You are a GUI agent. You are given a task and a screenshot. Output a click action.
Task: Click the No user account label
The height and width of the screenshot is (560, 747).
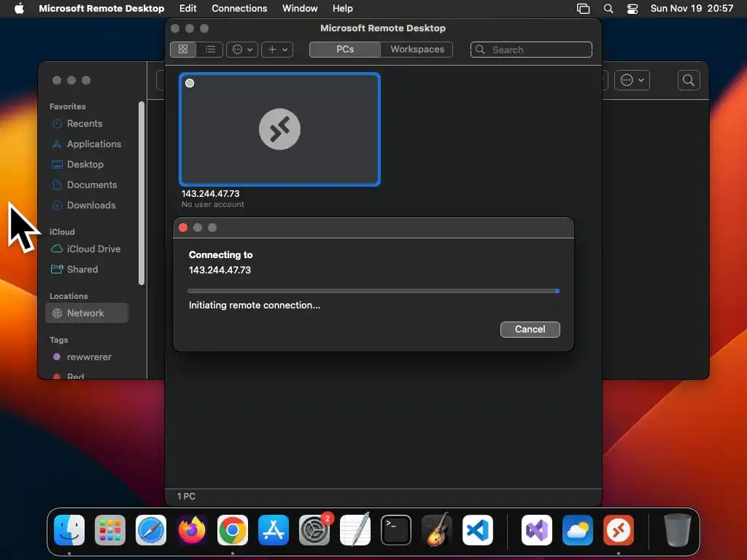tap(213, 204)
